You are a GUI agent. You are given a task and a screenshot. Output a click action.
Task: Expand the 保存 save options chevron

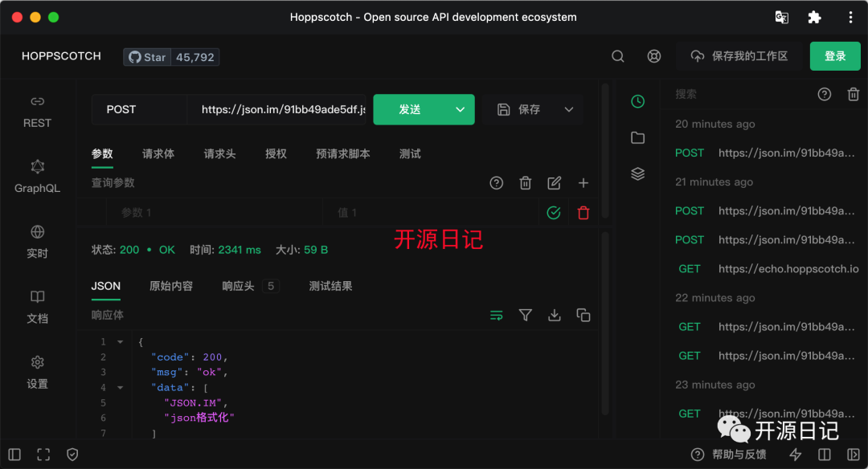coord(569,109)
